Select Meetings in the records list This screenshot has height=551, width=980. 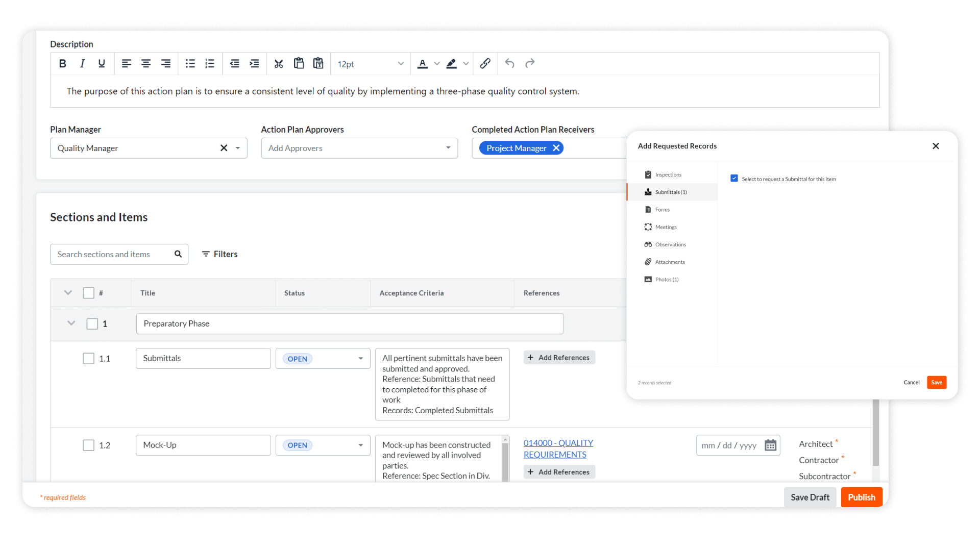click(672, 227)
